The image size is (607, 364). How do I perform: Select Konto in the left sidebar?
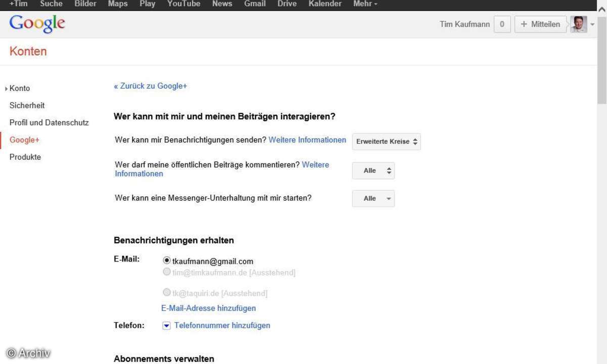pyautogui.click(x=20, y=88)
